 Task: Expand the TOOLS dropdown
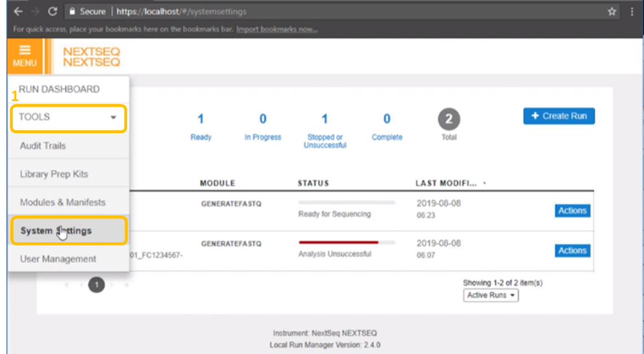point(68,118)
